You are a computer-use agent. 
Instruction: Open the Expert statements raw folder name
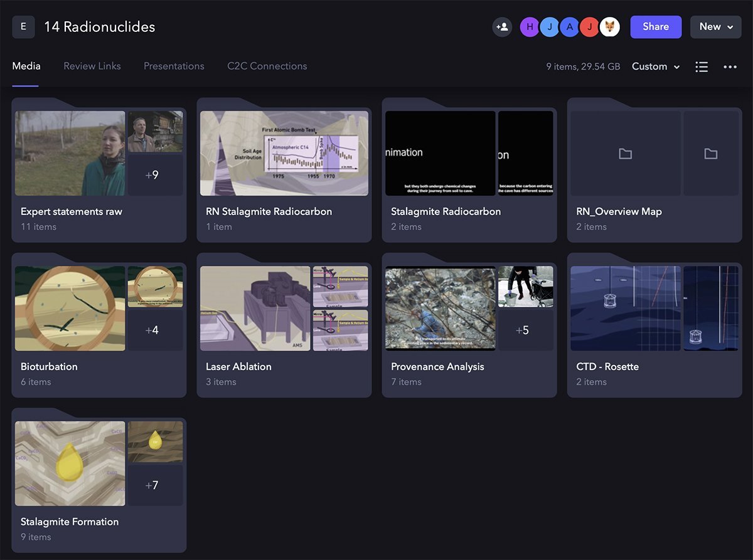tap(72, 211)
